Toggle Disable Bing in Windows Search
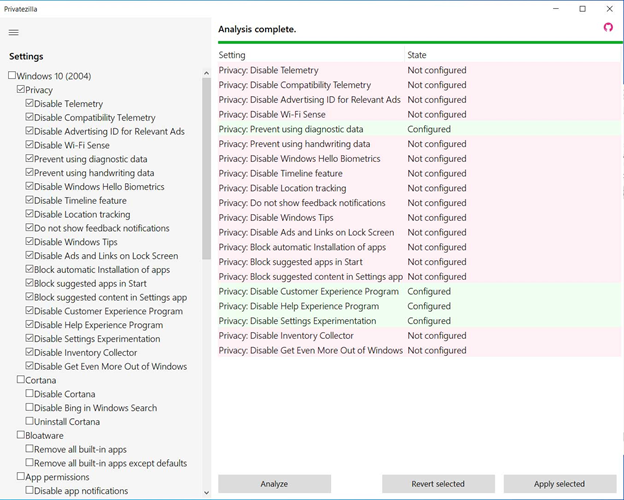The height and width of the screenshot is (500, 624). point(30,408)
